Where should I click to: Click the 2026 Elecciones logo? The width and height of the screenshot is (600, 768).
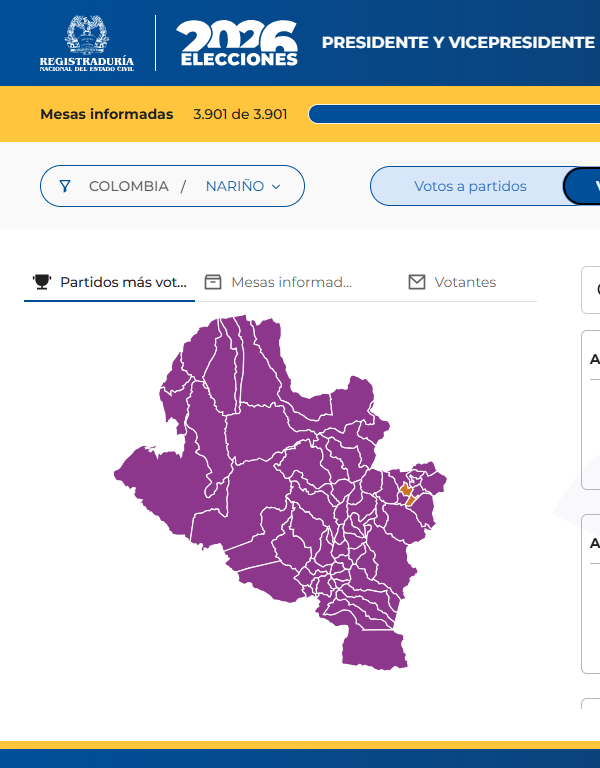pos(237,43)
